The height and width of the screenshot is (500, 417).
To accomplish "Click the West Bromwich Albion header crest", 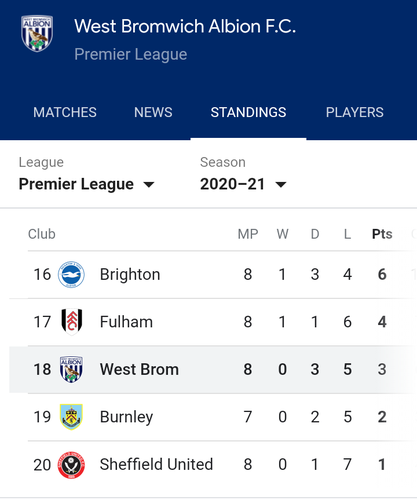I will click(37, 33).
